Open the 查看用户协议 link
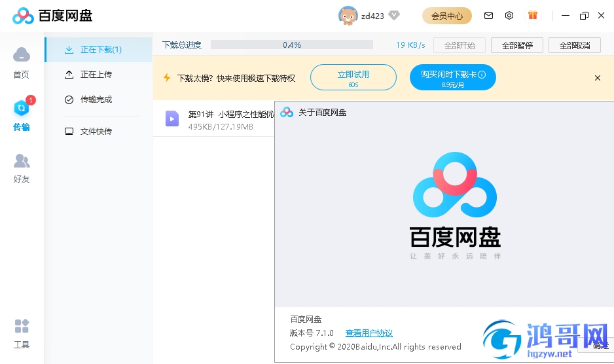 point(369,333)
